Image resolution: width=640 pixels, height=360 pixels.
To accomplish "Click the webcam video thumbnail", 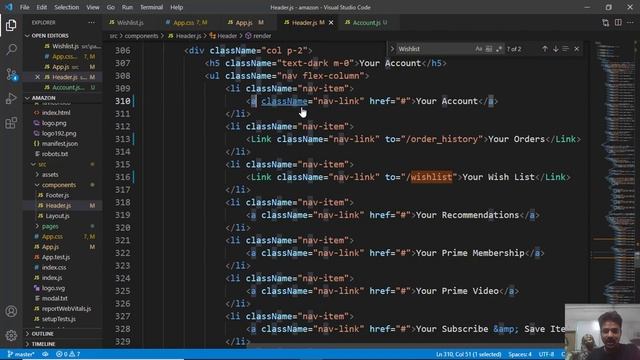I will click(602, 331).
